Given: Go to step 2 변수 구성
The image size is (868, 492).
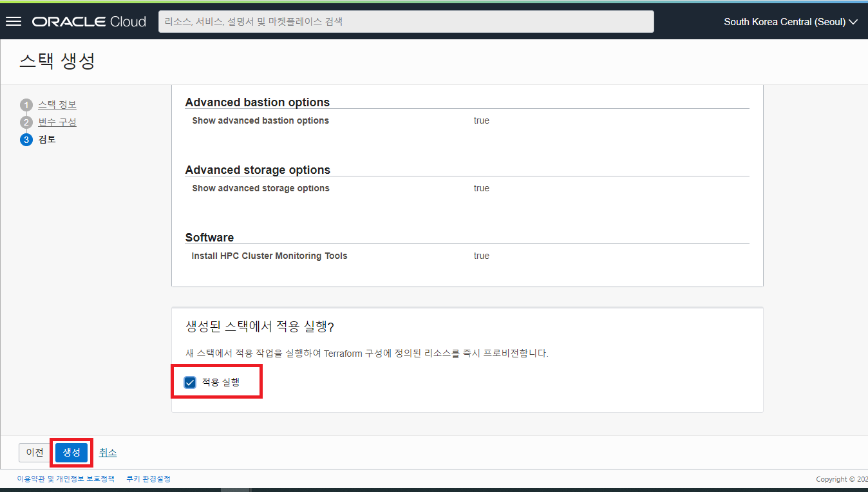Looking at the screenshot, I should (57, 122).
